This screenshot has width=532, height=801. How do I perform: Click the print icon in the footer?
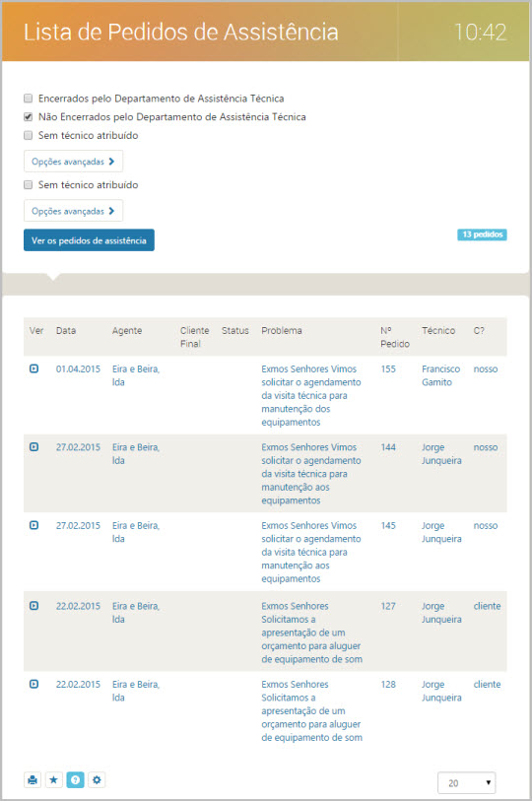click(33, 780)
